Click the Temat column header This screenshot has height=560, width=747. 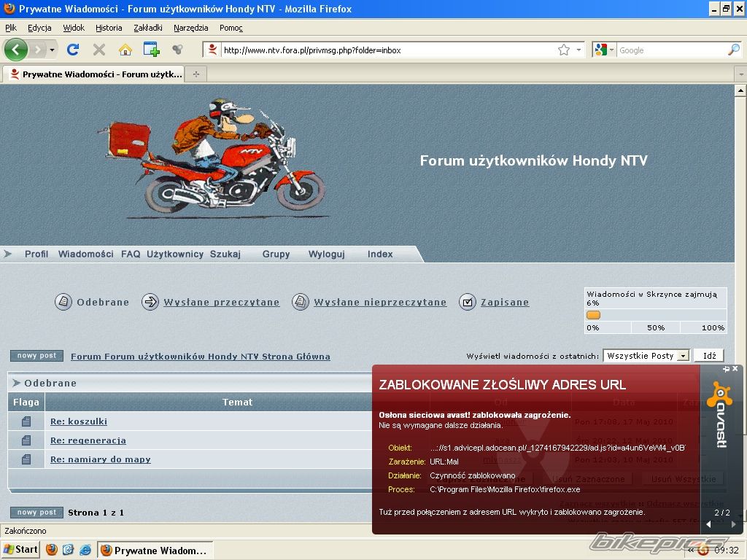[x=237, y=402]
